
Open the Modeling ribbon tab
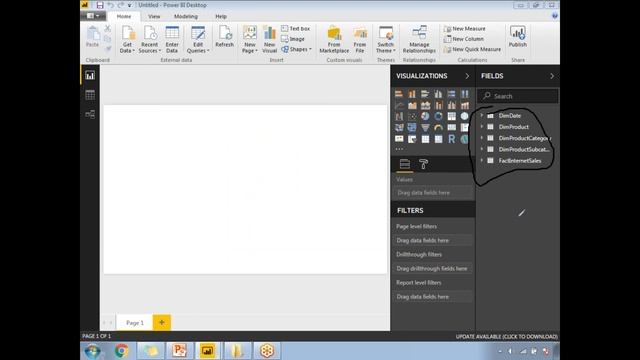click(x=186, y=16)
